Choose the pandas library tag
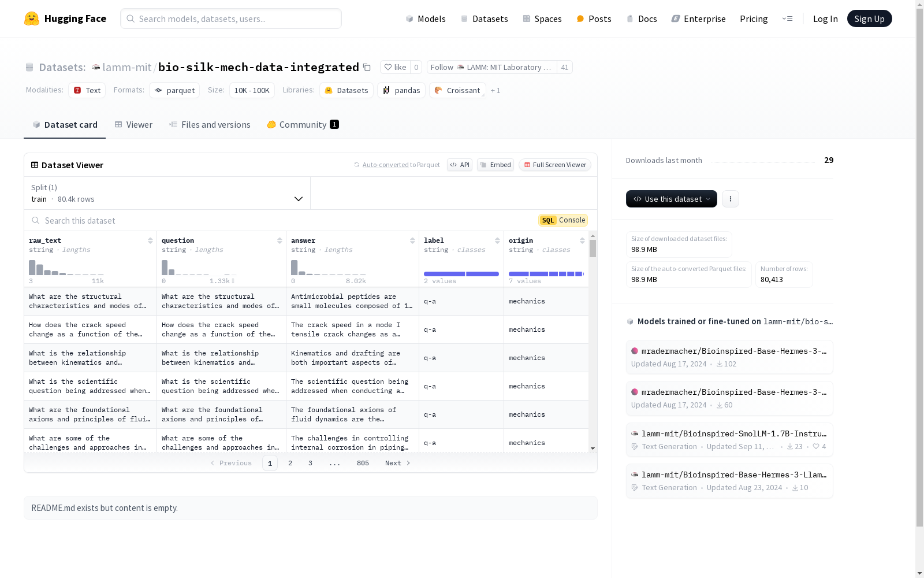924x578 pixels. 401,90
